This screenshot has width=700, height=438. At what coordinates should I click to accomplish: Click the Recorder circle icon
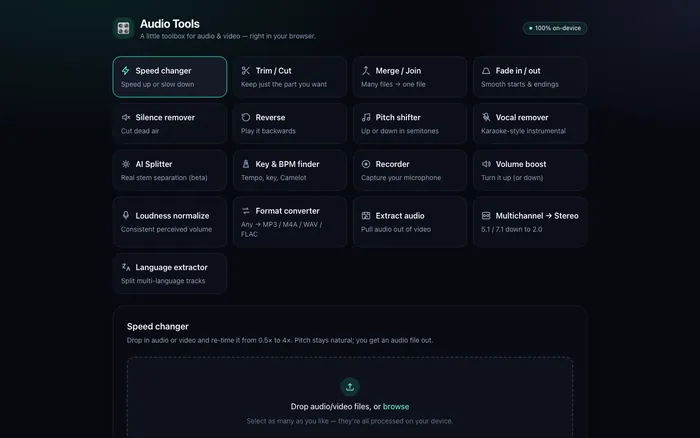[x=366, y=164]
